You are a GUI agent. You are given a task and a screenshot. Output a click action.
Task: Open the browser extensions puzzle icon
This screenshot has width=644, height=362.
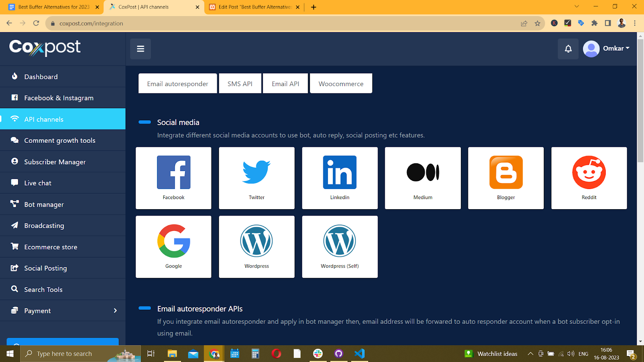(x=594, y=23)
